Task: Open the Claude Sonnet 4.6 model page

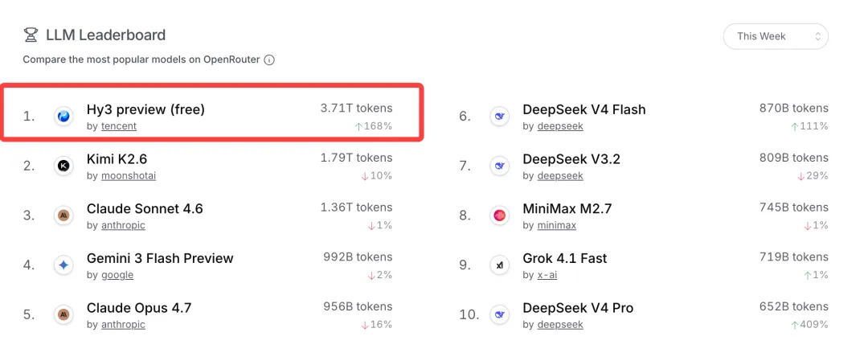Action: pyautogui.click(x=145, y=209)
